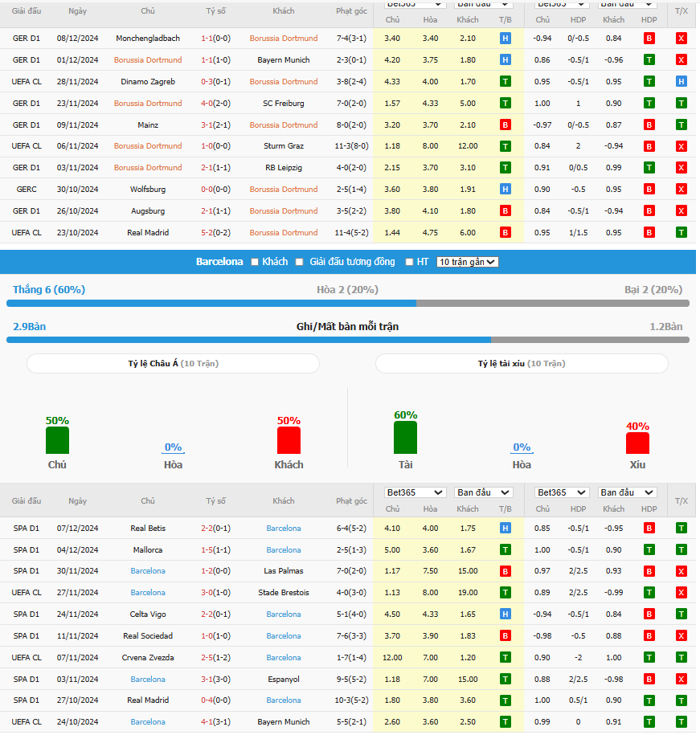The image size is (700, 735).
Task: Open the Dinamo Zagreb team link
Action: coord(148,82)
